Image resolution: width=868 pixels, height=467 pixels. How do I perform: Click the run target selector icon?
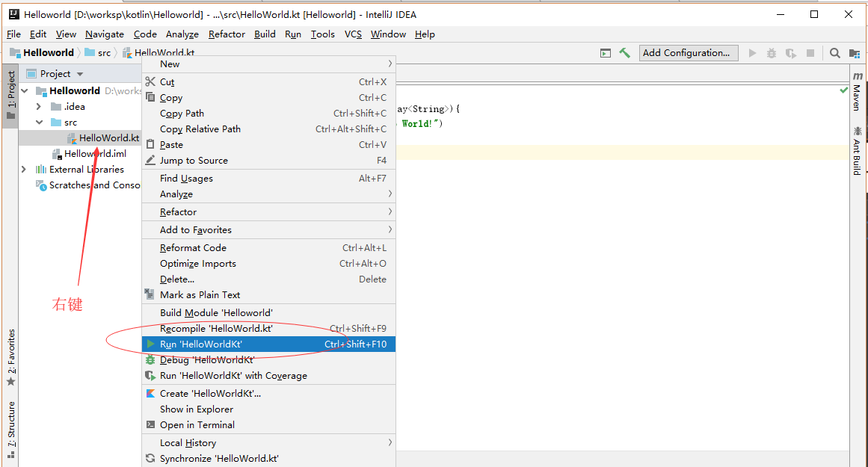coord(606,53)
